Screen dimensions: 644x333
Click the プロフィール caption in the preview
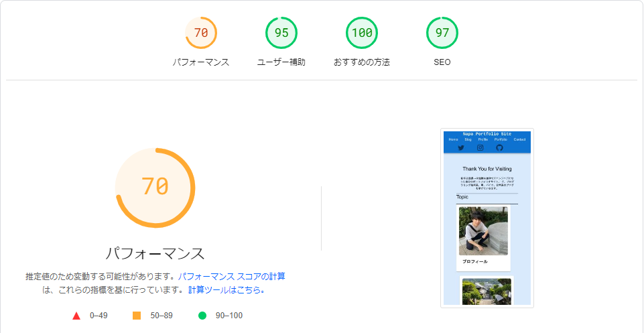(475, 261)
